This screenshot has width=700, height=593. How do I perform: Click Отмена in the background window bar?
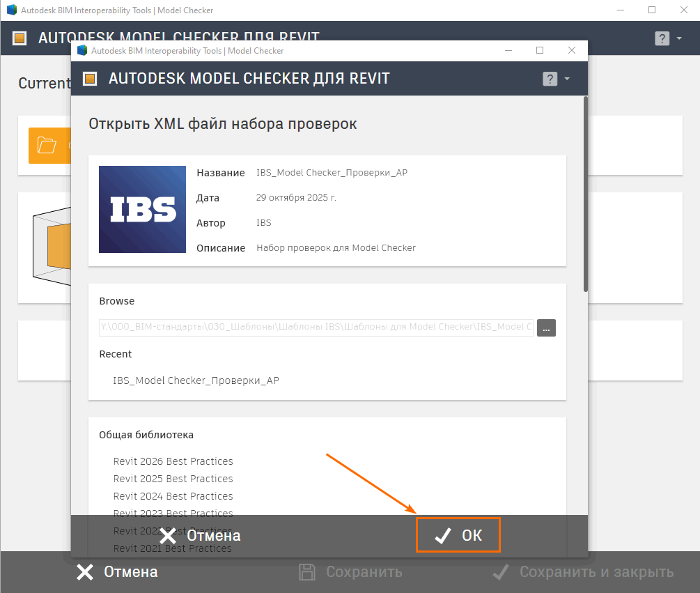(x=117, y=572)
